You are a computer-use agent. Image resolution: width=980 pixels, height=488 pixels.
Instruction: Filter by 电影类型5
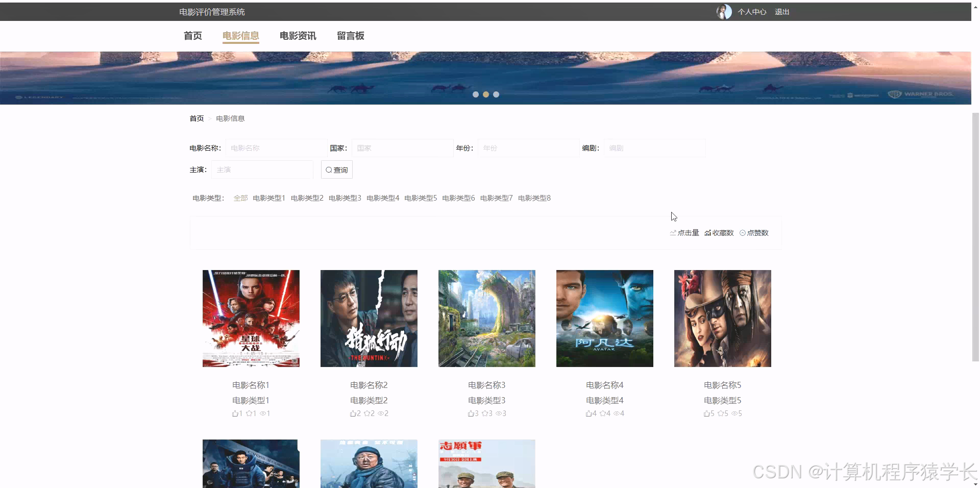pyautogui.click(x=421, y=198)
